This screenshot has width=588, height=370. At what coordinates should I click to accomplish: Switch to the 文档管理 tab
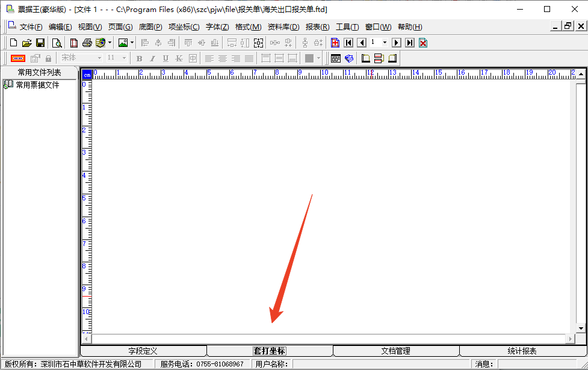pyautogui.click(x=395, y=351)
